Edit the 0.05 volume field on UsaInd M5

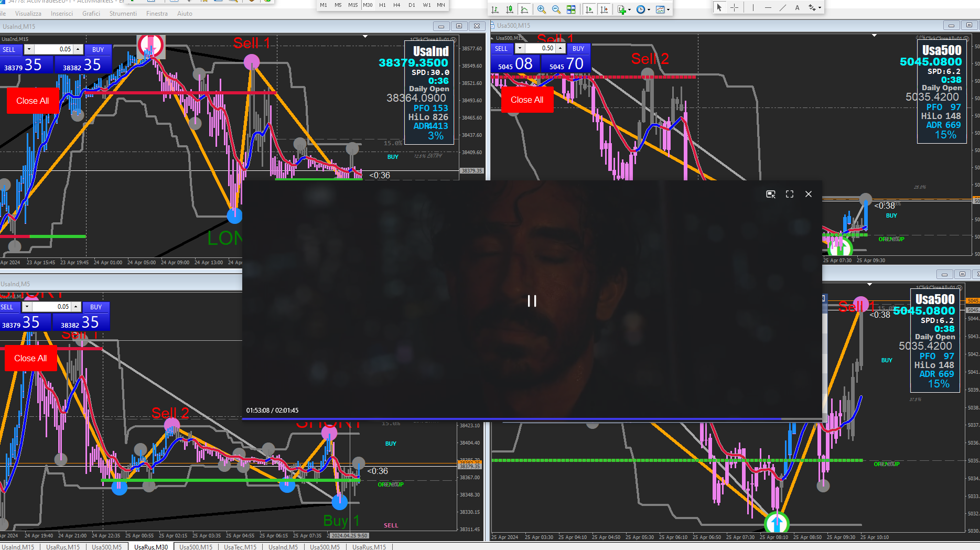pos(51,307)
